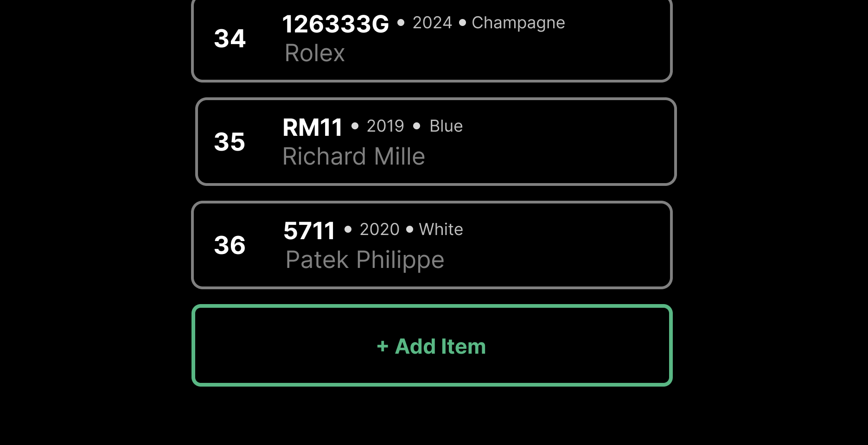The width and height of the screenshot is (868, 445).
Task: Click the Rolex brand name
Action: coord(315,53)
